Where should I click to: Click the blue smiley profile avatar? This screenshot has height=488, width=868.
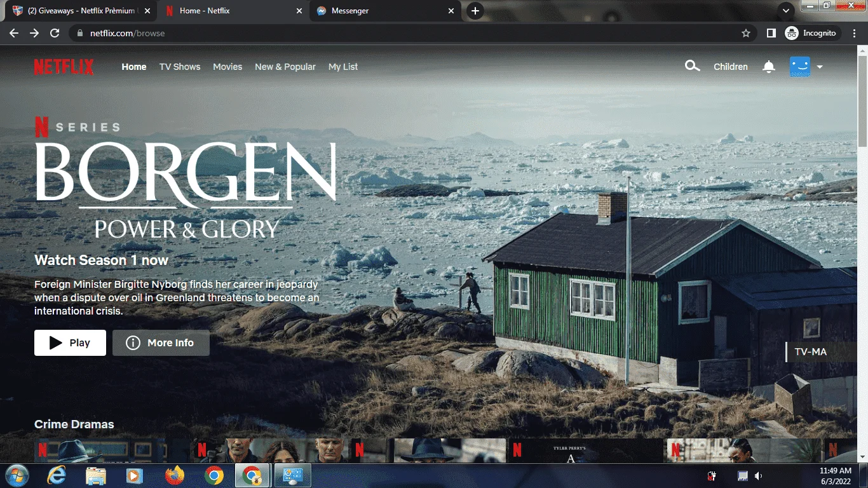pyautogui.click(x=800, y=67)
